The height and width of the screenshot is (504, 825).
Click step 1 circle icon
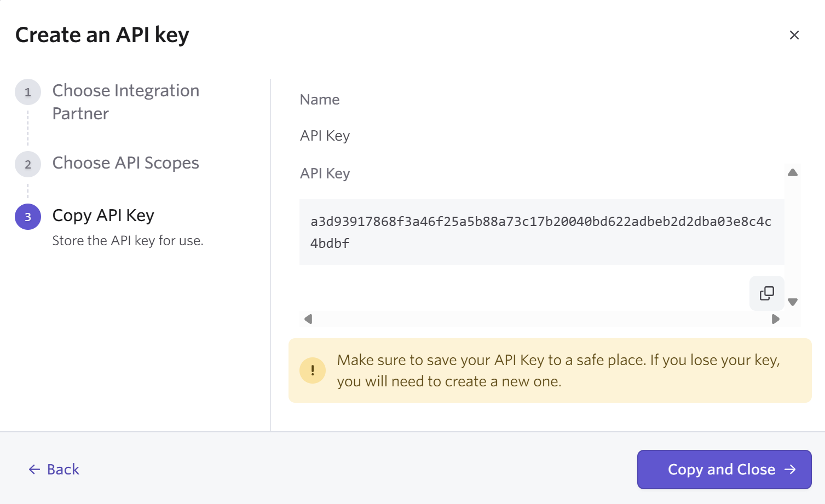28,92
